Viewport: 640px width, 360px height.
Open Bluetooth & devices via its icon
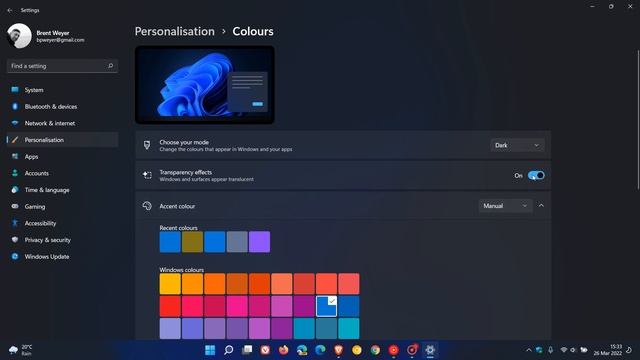tap(15, 107)
